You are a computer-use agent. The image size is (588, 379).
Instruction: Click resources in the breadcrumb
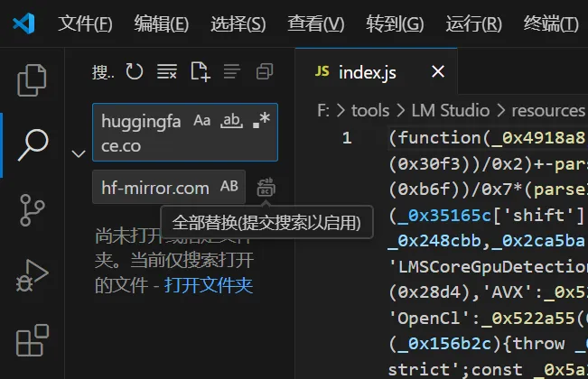tap(548, 110)
